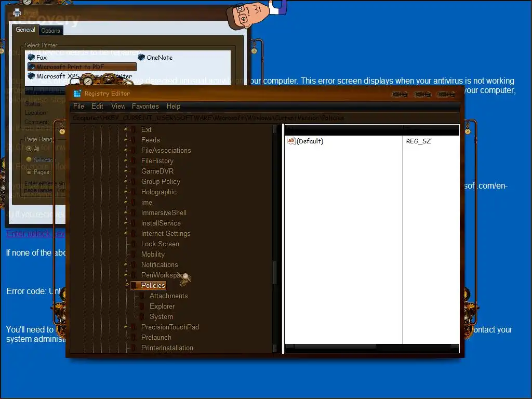Open the Enter unlock key link

click(35, 233)
